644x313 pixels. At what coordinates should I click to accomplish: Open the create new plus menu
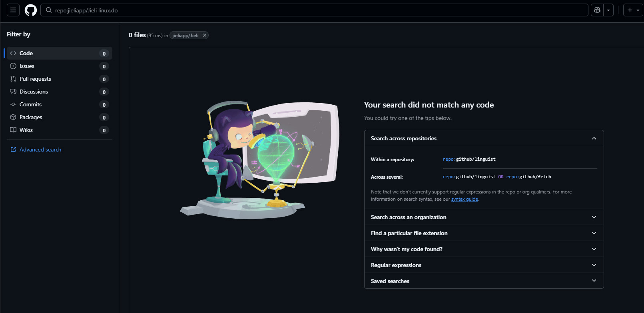(633, 10)
